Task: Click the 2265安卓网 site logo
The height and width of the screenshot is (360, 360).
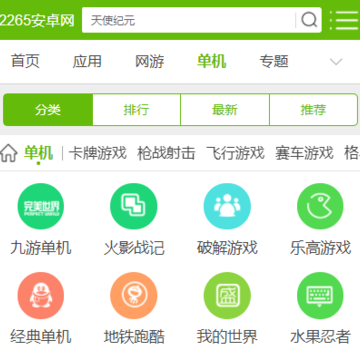Action: click(x=37, y=21)
